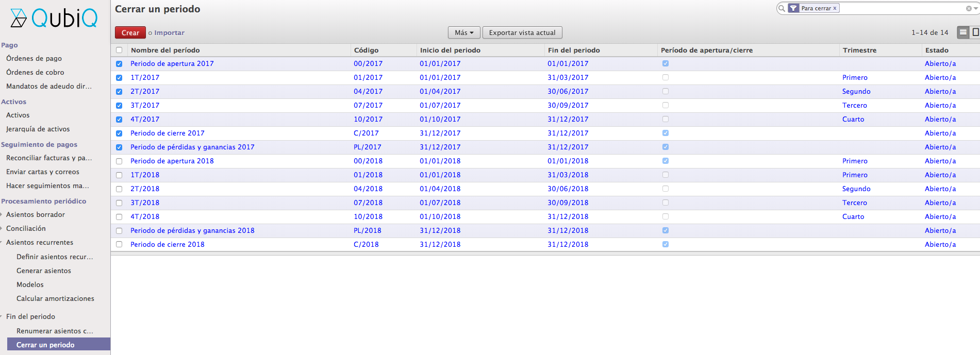The width and height of the screenshot is (980, 355).
Task: Select the 4T/2018 row checkbox
Action: (x=119, y=217)
